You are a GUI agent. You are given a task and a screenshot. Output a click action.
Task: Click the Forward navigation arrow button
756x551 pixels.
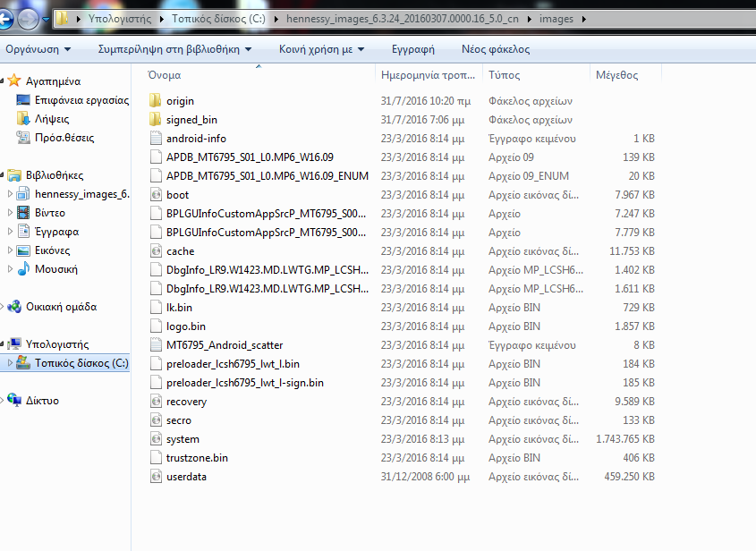[28, 20]
